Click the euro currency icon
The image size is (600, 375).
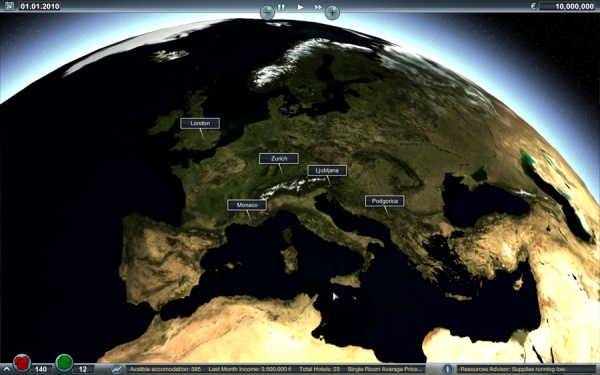click(x=533, y=6)
